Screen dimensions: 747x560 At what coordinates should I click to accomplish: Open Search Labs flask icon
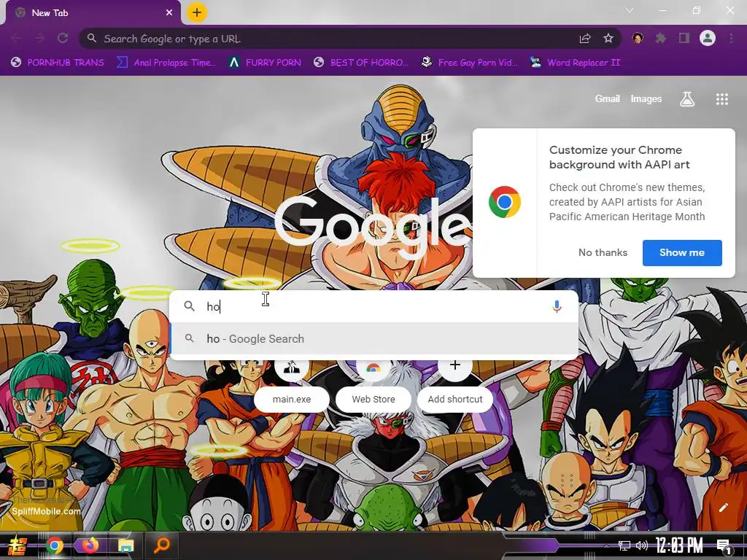687,99
